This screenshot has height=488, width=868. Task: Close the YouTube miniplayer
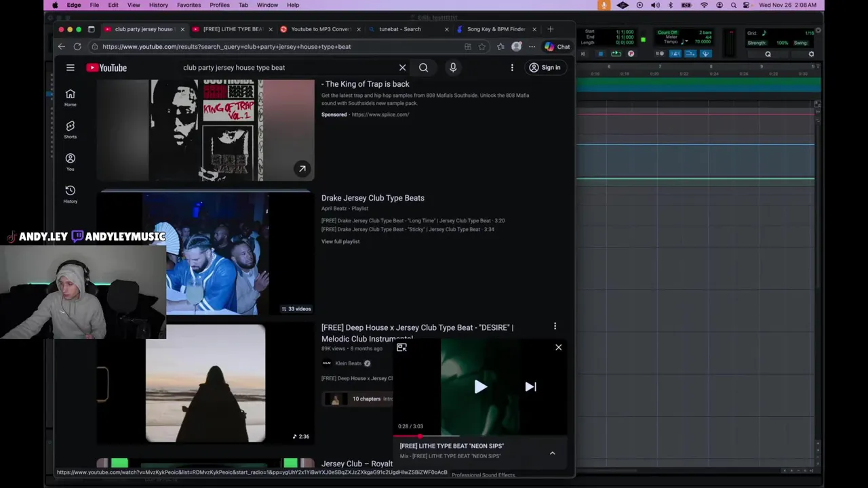click(x=559, y=347)
